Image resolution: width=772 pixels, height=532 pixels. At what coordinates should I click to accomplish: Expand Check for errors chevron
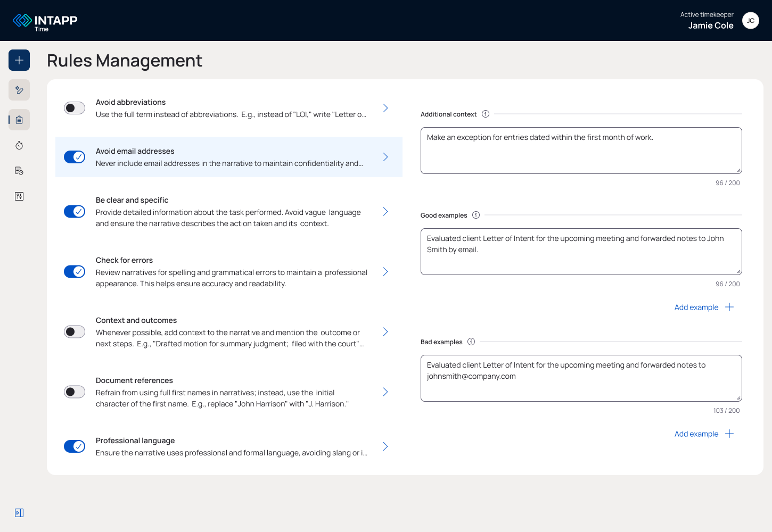tap(385, 271)
